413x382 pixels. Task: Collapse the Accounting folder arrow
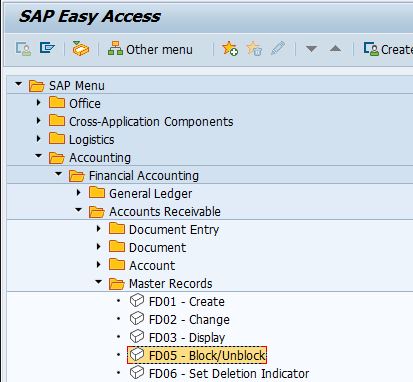coord(39,156)
